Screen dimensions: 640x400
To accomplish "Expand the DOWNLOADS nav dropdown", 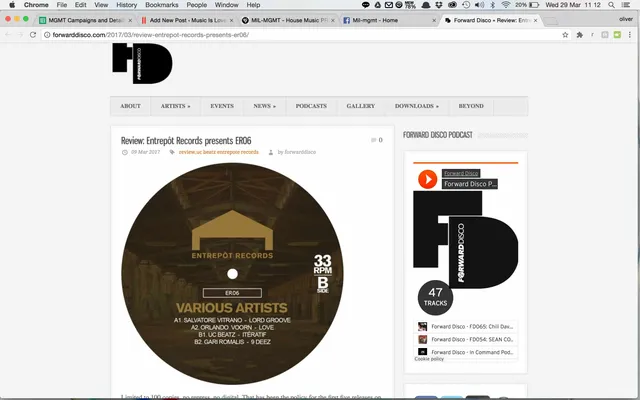I will click(x=416, y=106).
